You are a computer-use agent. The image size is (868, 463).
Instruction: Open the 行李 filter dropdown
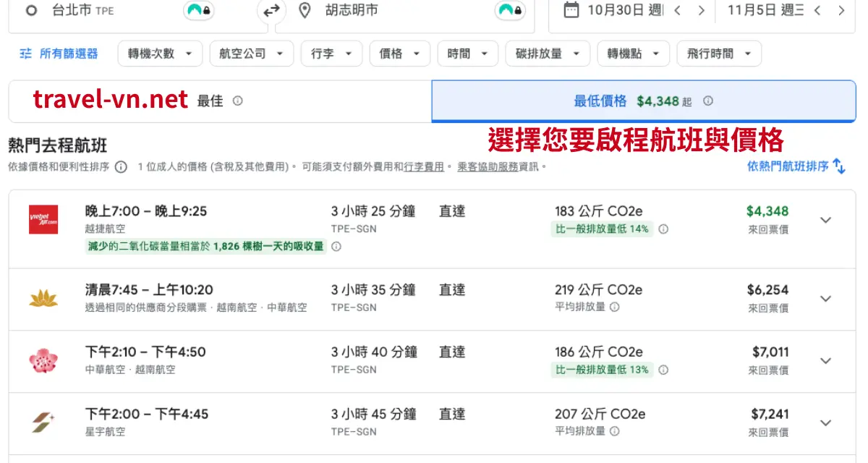click(331, 54)
